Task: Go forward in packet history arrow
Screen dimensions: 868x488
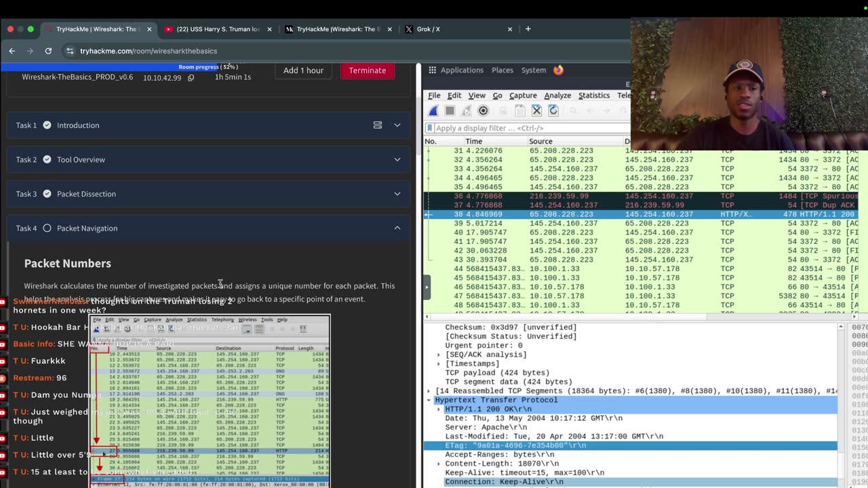Action: [x=607, y=110]
